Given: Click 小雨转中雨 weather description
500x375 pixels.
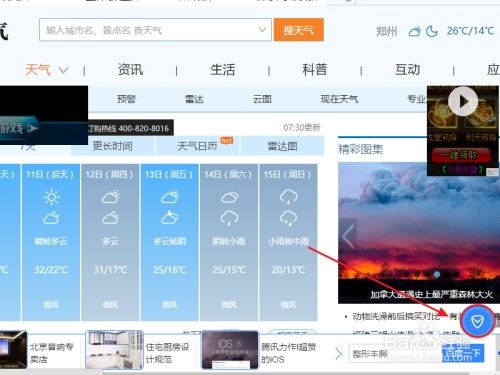Looking at the screenshot, I should coord(288,241).
